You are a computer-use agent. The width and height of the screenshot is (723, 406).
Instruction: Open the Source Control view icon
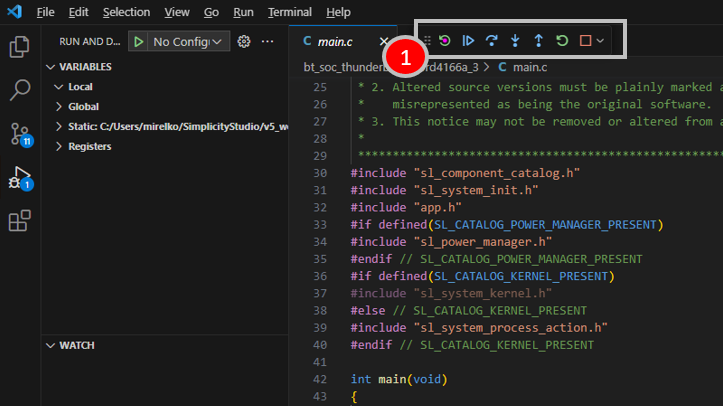pos(19,135)
